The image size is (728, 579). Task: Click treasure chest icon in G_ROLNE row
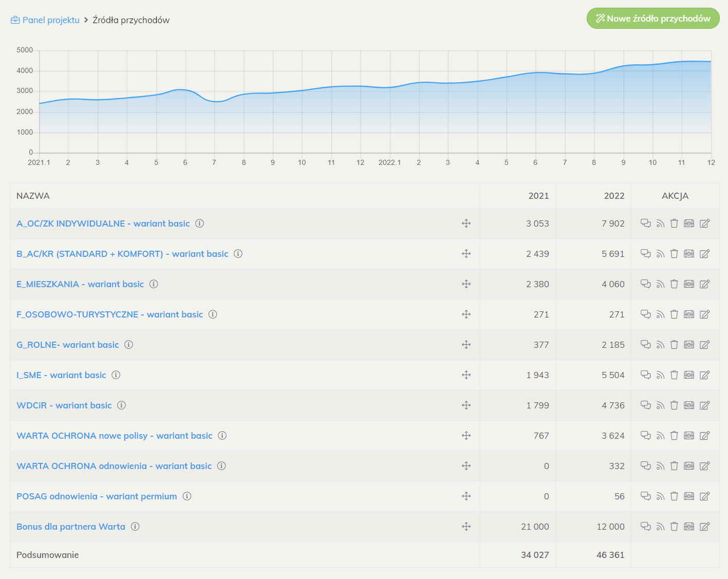689,345
